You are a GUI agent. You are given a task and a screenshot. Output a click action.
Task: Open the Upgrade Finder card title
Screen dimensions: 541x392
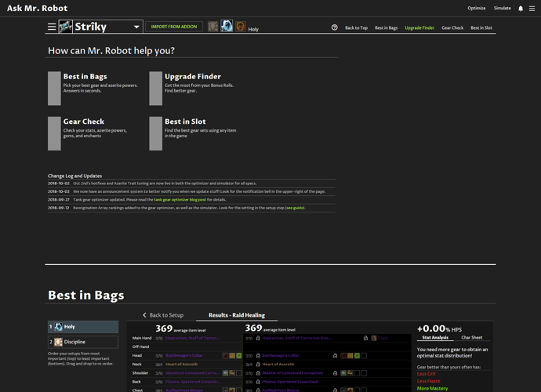click(193, 77)
